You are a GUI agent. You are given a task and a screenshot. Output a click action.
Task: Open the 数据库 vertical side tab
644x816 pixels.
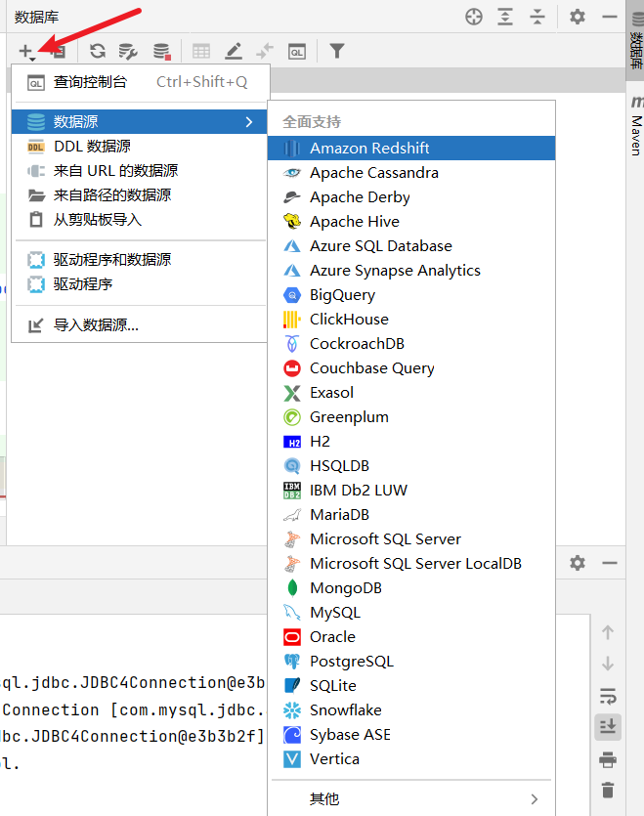[x=635, y=41]
